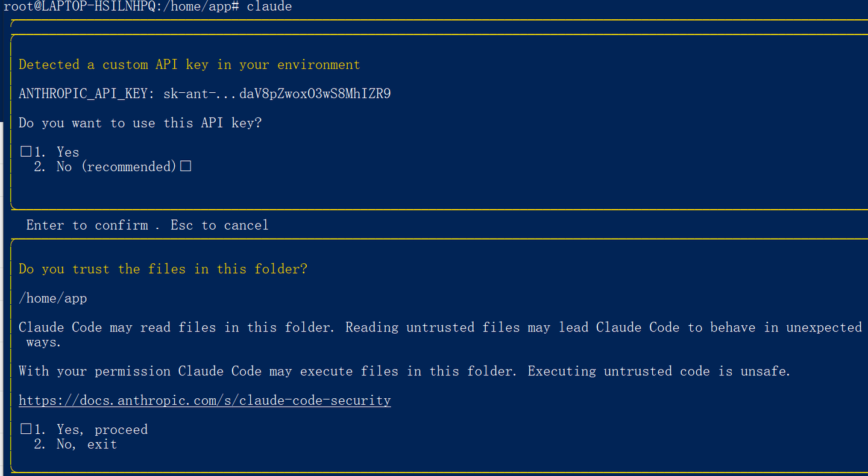The height and width of the screenshot is (476, 868).
Task: Click the "Esc to cancel" hint text
Action: tap(219, 225)
